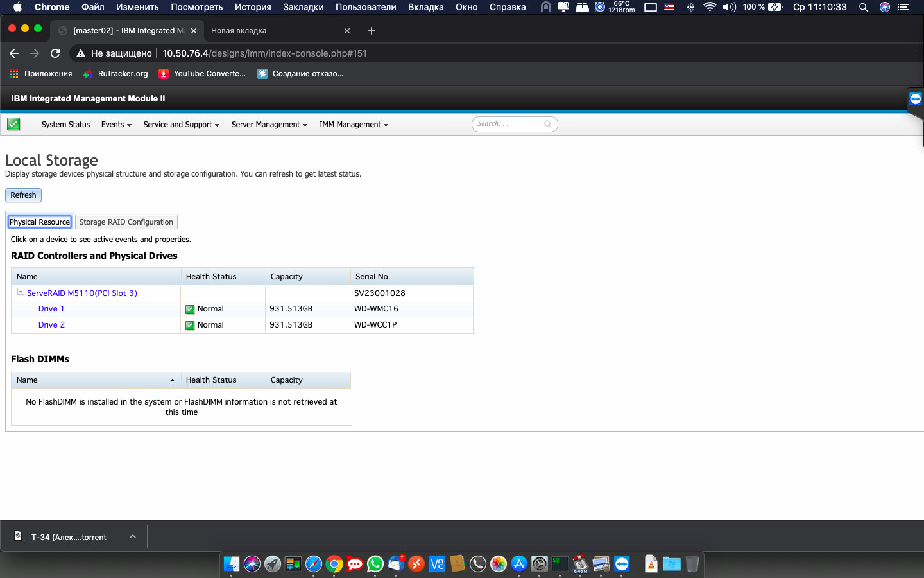Collapse the ServeRAID M5110 tree node
The height and width of the screenshot is (578, 924).
tap(21, 292)
